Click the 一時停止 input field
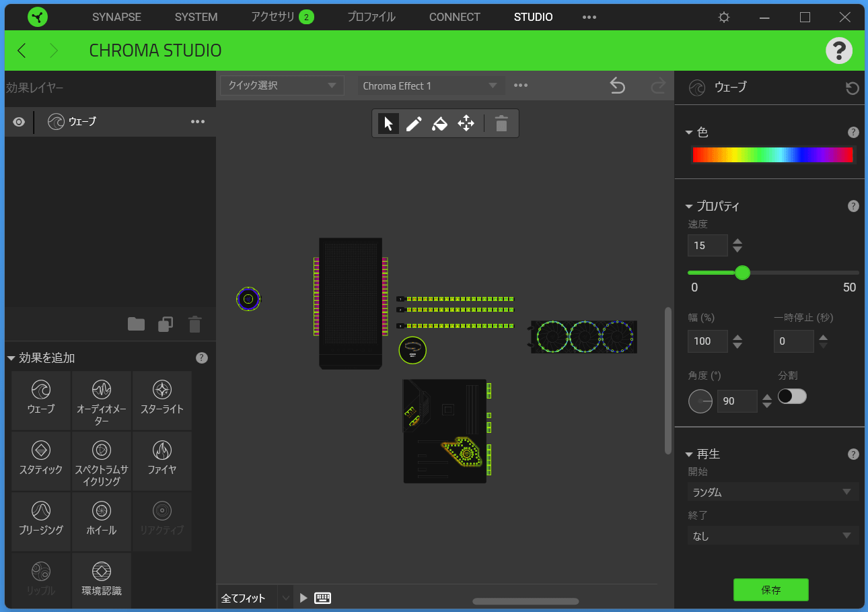 pyautogui.click(x=794, y=341)
